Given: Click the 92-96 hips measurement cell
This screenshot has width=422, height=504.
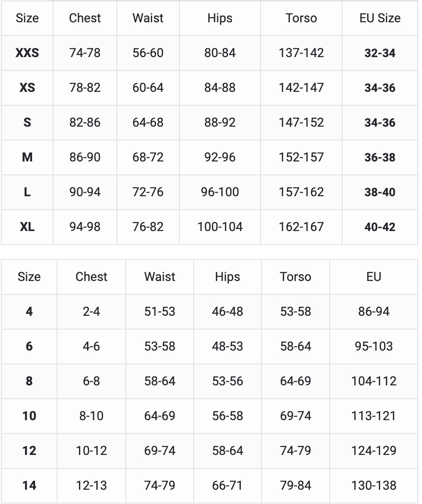Looking at the screenshot, I should (220, 157).
